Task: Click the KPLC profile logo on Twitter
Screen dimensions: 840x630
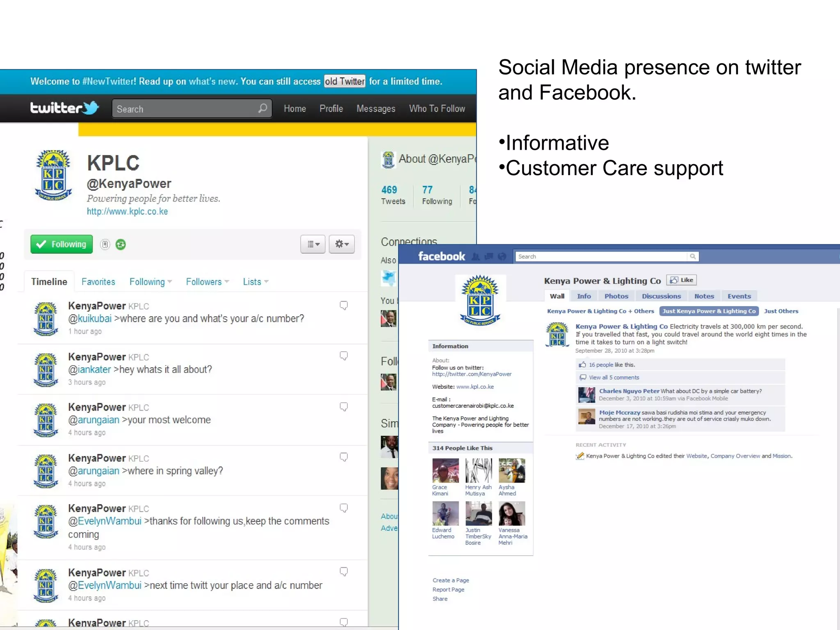Action: point(53,175)
